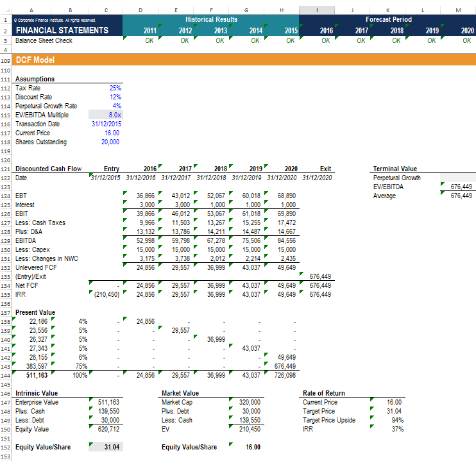Viewport: 476px width, 461px height.
Task: Click the select-all corner triangle
Action: pos(8,11)
